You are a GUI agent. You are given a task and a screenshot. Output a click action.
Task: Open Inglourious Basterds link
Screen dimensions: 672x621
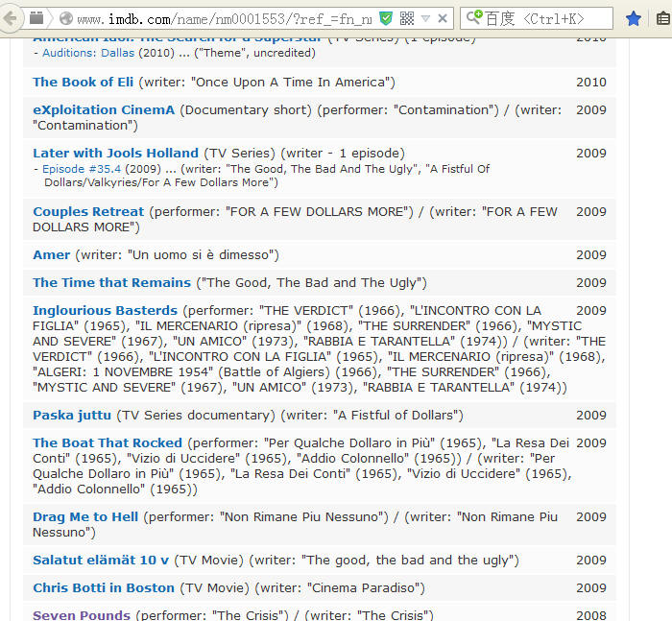tap(105, 310)
